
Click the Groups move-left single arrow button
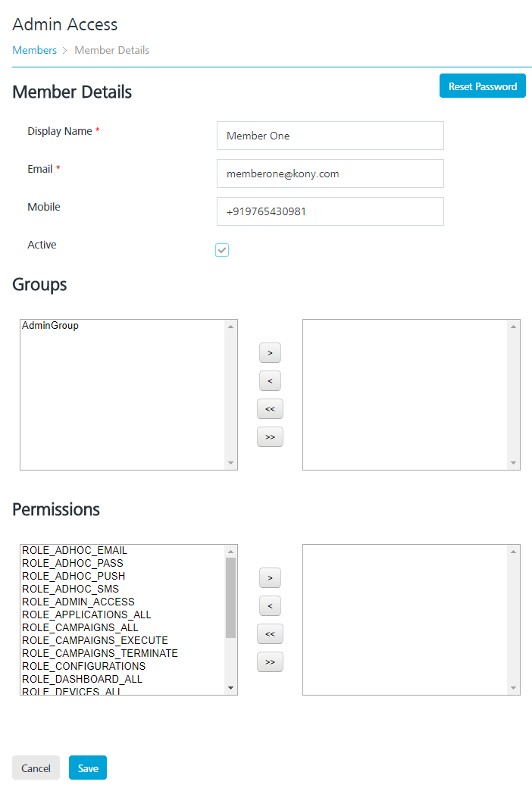(x=270, y=380)
